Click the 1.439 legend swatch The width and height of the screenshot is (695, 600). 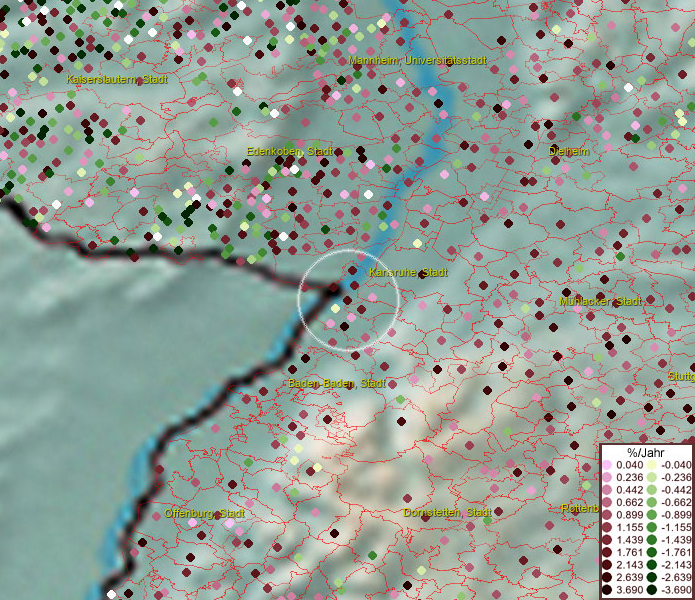point(607,540)
